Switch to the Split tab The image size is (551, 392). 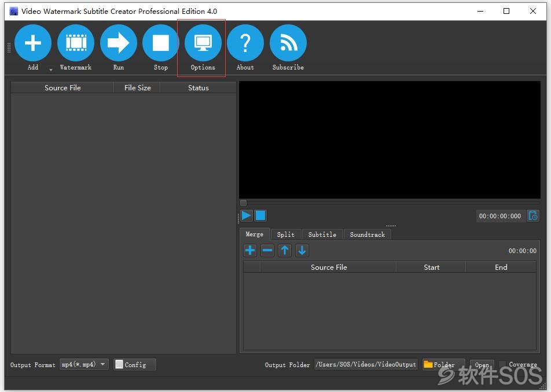(286, 235)
